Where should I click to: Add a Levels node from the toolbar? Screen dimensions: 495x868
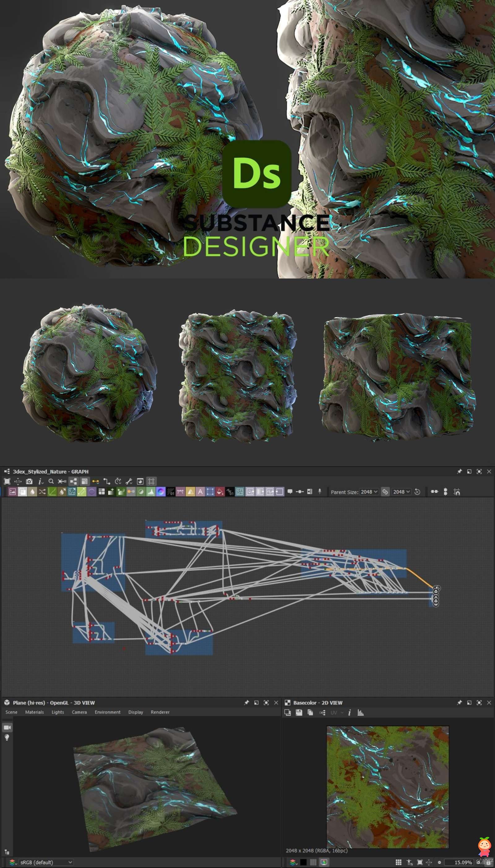151,492
